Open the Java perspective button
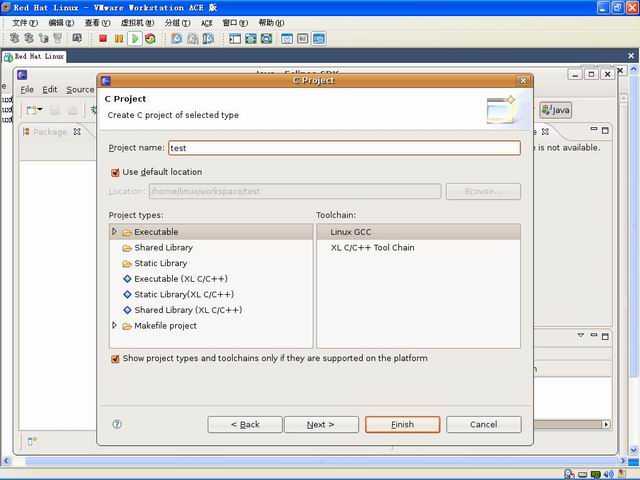 (556, 110)
